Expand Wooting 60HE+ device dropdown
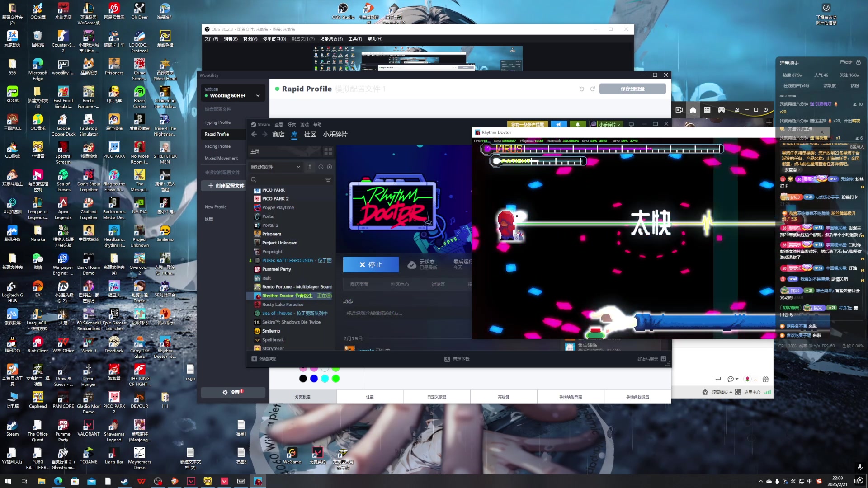Viewport: 868px width, 488px height. pos(258,96)
